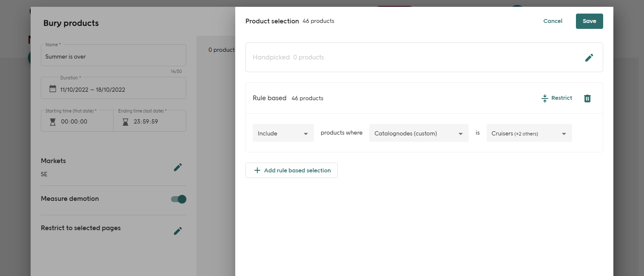
Task: Click the Restrict compress-arrows icon
Action: pos(545,99)
